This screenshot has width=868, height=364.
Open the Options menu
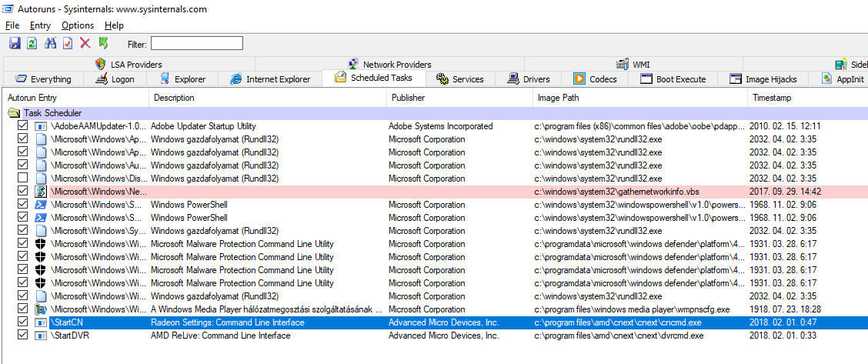point(78,25)
